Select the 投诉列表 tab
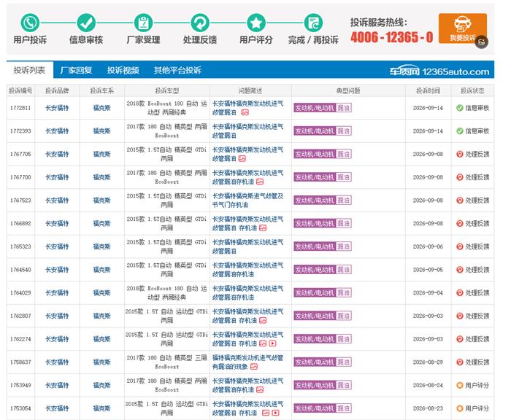Image resolution: width=511 pixels, height=420 pixels. (x=29, y=70)
